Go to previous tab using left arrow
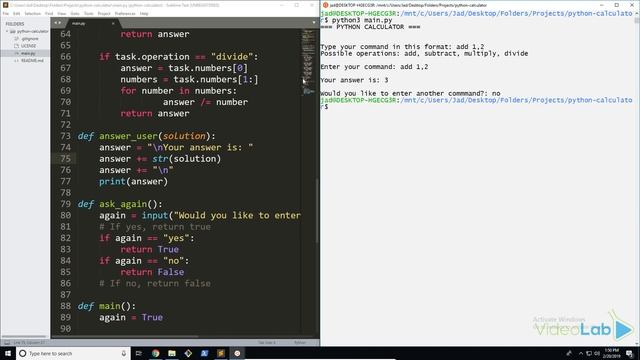This screenshot has width=640, height=360. pyautogui.click(x=56, y=23)
